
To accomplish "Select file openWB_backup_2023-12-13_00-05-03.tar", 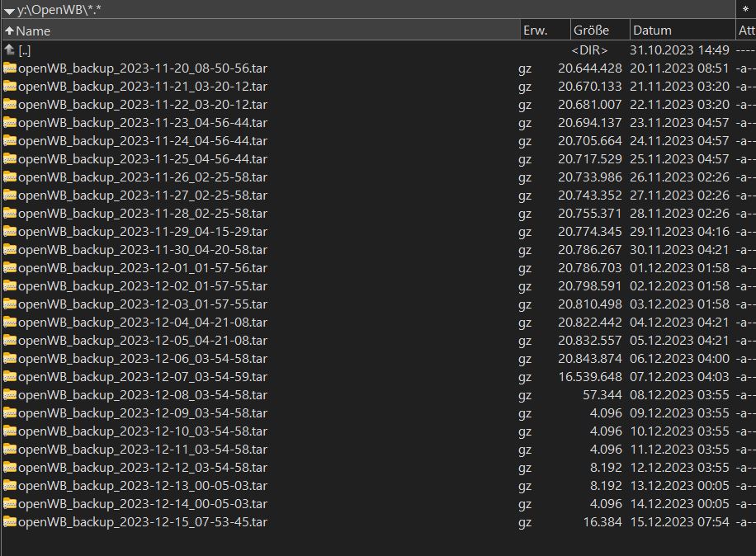I will (142, 485).
